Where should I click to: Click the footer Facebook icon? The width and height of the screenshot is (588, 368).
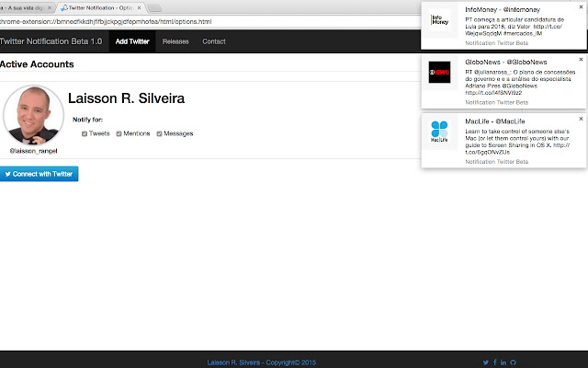coord(495,362)
